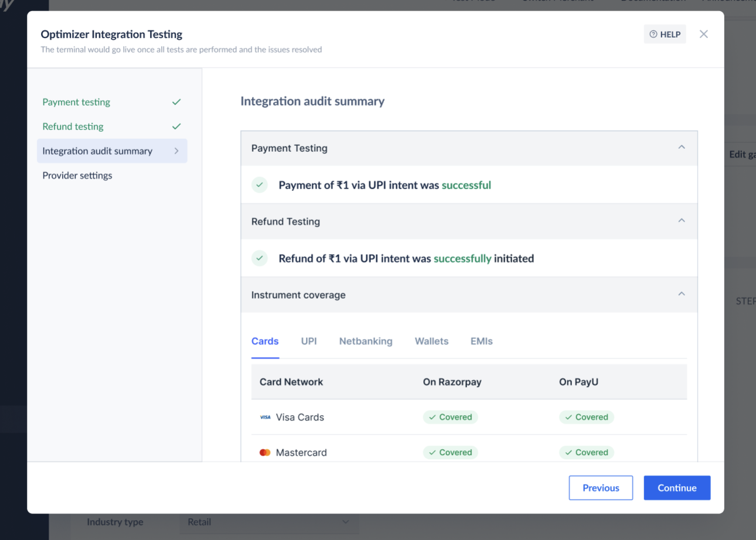756x540 pixels.
Task: Open Industry type dropdown in background page
Action: click(x=269, y=522)
